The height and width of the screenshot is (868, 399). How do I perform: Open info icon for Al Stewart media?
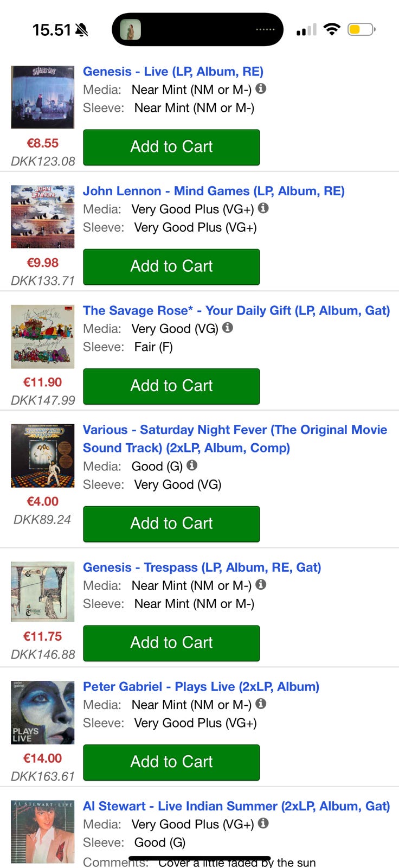(263, 823)
